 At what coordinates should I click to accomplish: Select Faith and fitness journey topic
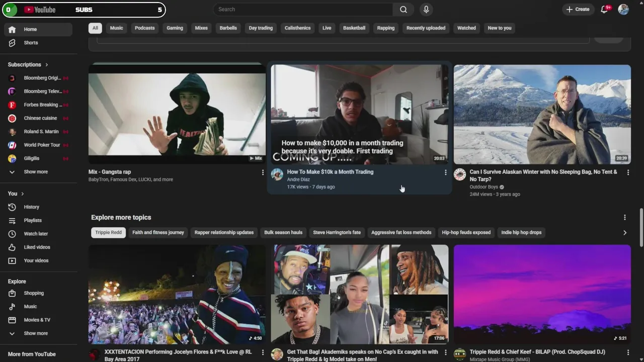click(x=158, y=233)
